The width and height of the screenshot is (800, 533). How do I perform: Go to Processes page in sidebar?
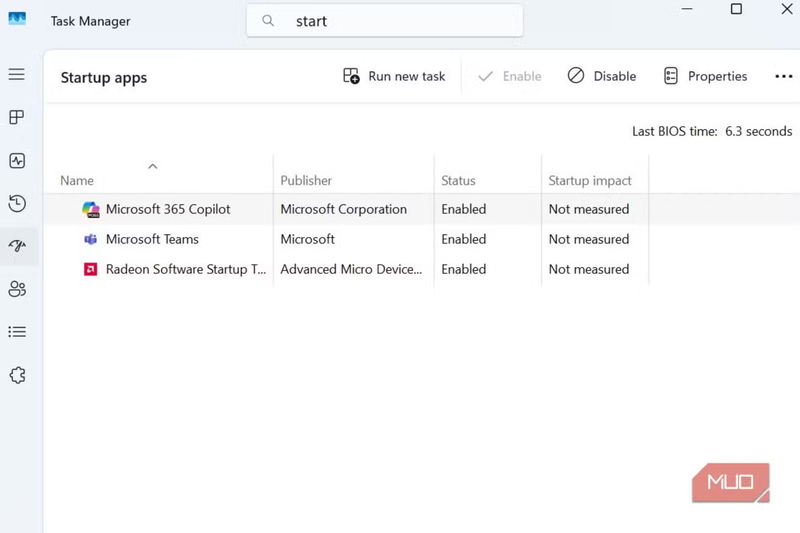coord(16,117)
